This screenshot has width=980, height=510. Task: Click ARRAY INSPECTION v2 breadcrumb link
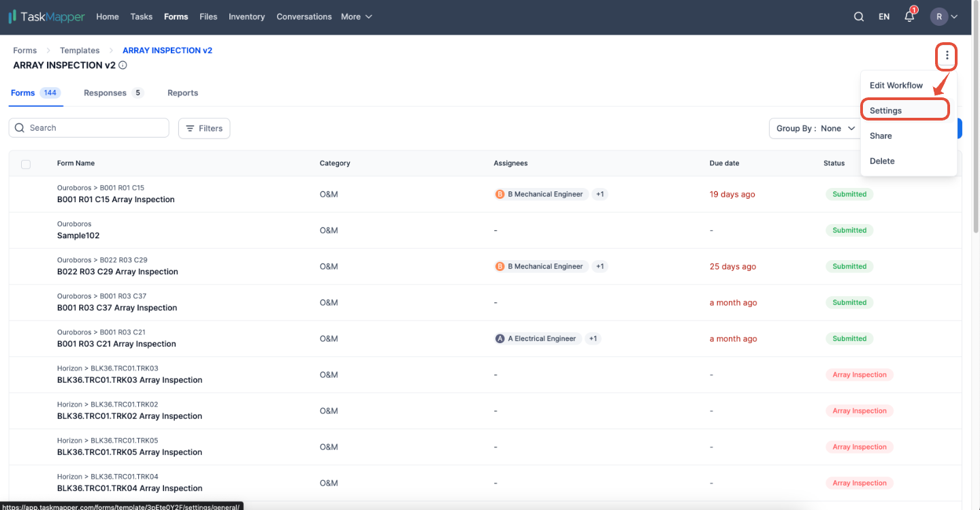167,50
